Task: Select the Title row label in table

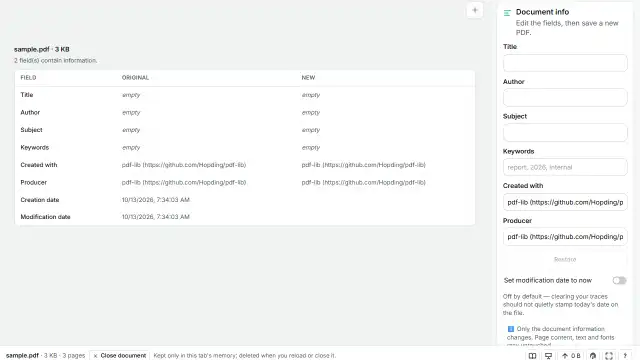Action: pyautogui.click(x=27, y=95)
